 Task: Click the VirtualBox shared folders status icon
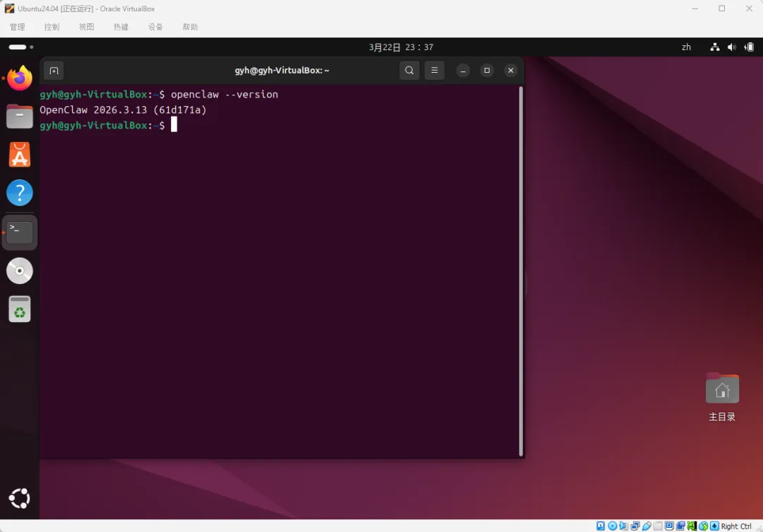tap(658, 526)
